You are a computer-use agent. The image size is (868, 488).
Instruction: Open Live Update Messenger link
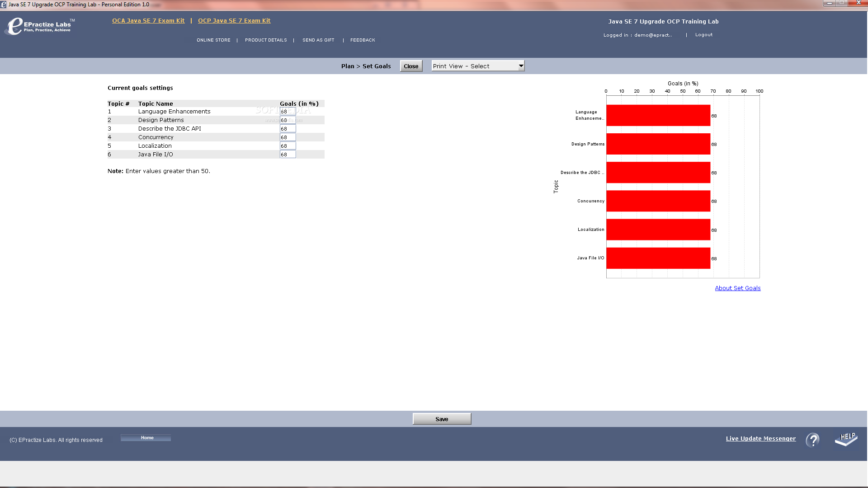[761, 439]
